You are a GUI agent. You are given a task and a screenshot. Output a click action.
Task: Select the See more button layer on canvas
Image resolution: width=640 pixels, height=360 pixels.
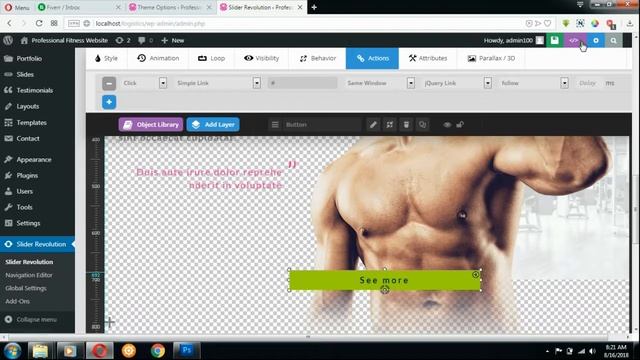click(x=384, y=280)
